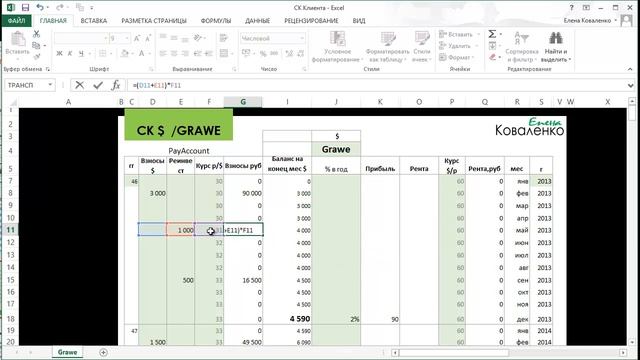Open Help question mark
This screenshot has height=360, width=640.
pyautogui.click(x=571, y=7)
